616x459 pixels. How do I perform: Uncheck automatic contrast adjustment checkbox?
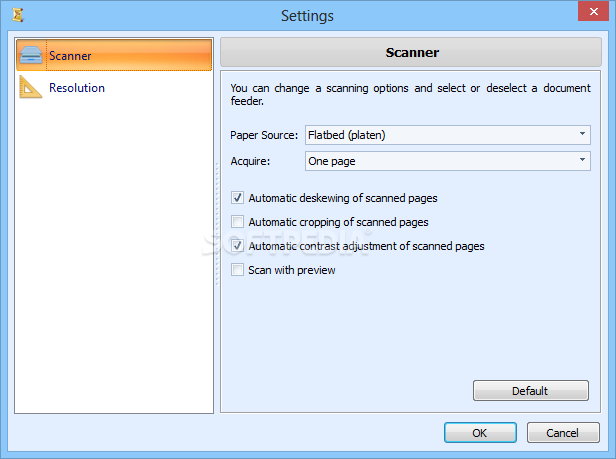click(237, 246)
